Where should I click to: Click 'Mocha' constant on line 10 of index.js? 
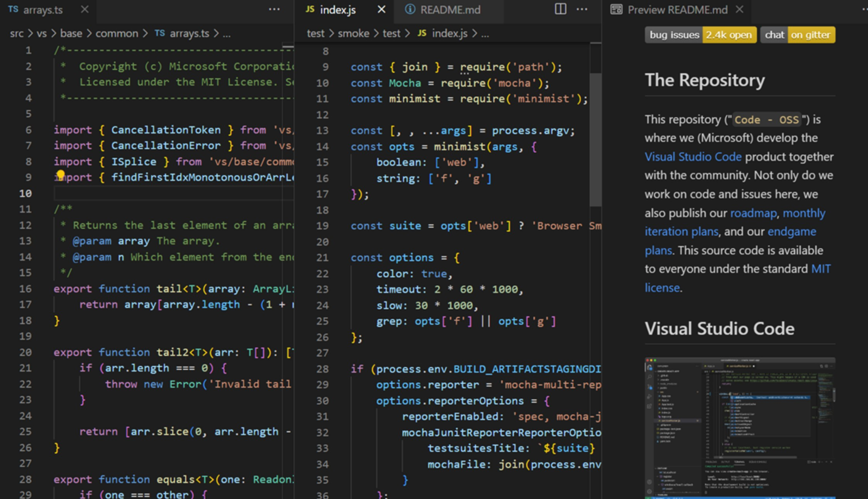[405, 83]
